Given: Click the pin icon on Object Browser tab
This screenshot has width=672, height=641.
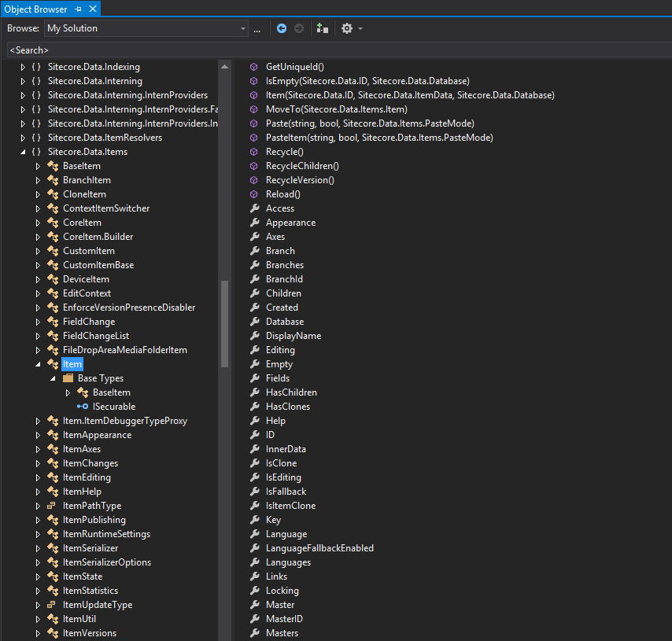Looking at the screenshot, I should coord(78,9).
